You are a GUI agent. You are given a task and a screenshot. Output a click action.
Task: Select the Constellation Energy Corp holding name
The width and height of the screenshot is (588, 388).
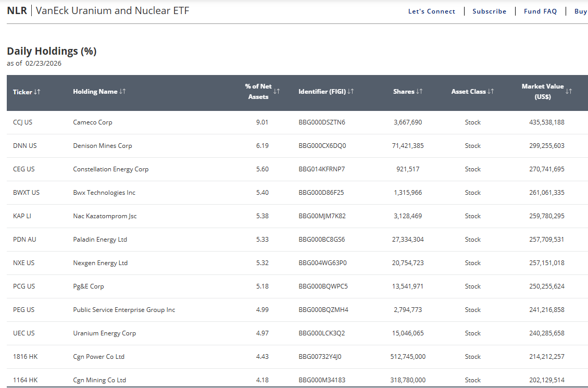(110, 169)
